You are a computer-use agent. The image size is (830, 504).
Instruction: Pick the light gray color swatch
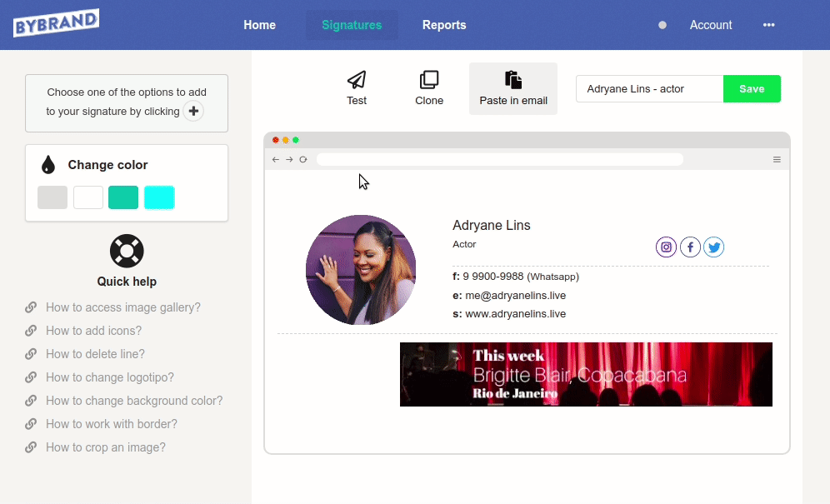(x=52, y=197)
